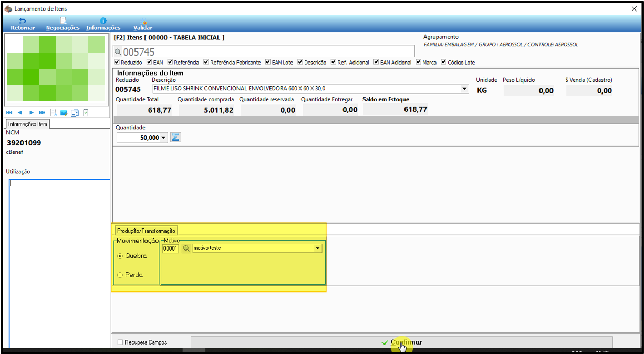Select the Informações Item tab
The width and height of the screenshot is (644, 354).
pos(28,124)
